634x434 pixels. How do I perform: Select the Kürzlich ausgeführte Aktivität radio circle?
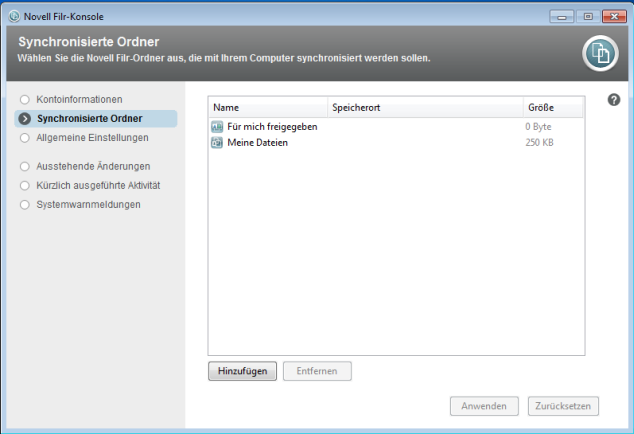click(x=25, y=186)
